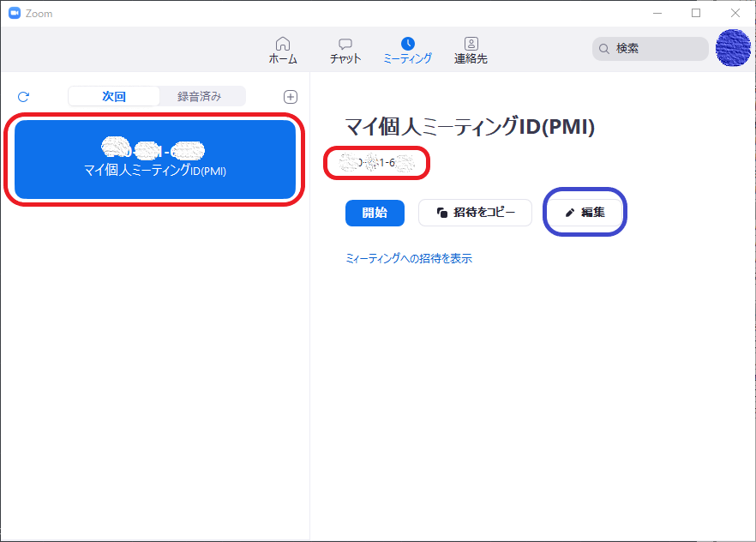Select the ミーティング (Meetings) tab
The image size is (756, 542).
pyautogui.click(x=407, y=51)
